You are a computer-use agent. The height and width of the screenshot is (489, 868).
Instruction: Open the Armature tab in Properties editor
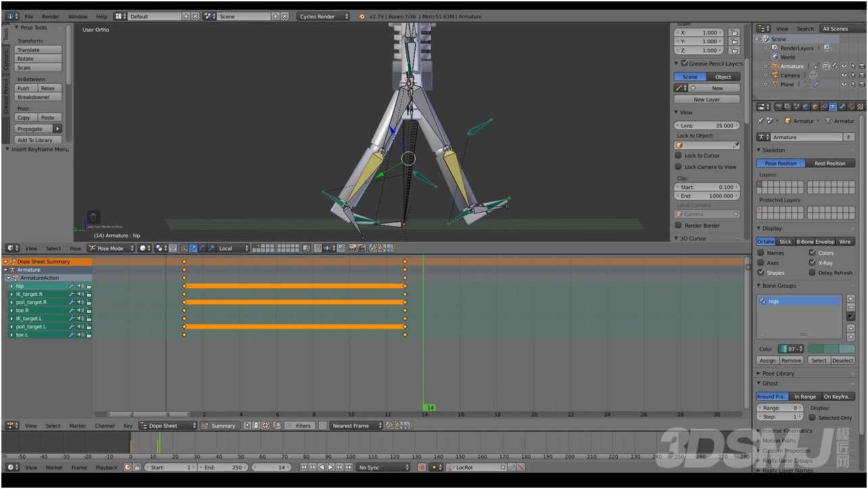point(833,107)
